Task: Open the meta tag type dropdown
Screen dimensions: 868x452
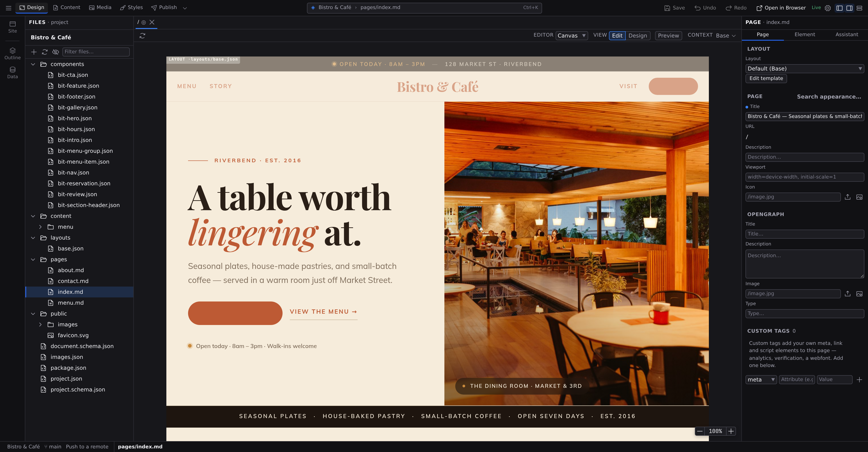Action: click(761, 380)
